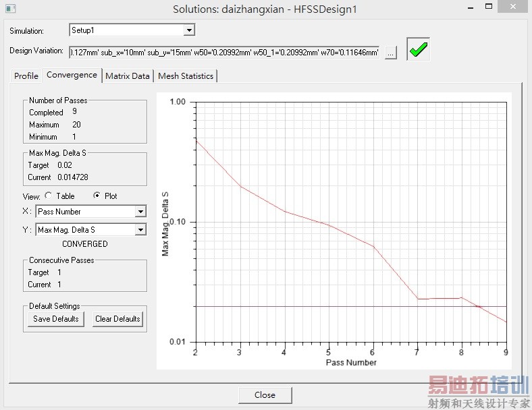532x410 pixels.
Task: Expand the X axis Pass Number dropdown
Action: 140,212
